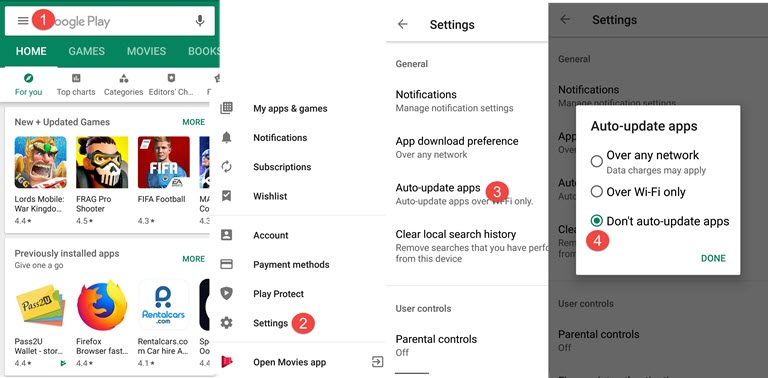Switch to the GAMES tab
This screenshot has height=378, width=768.
87,51
